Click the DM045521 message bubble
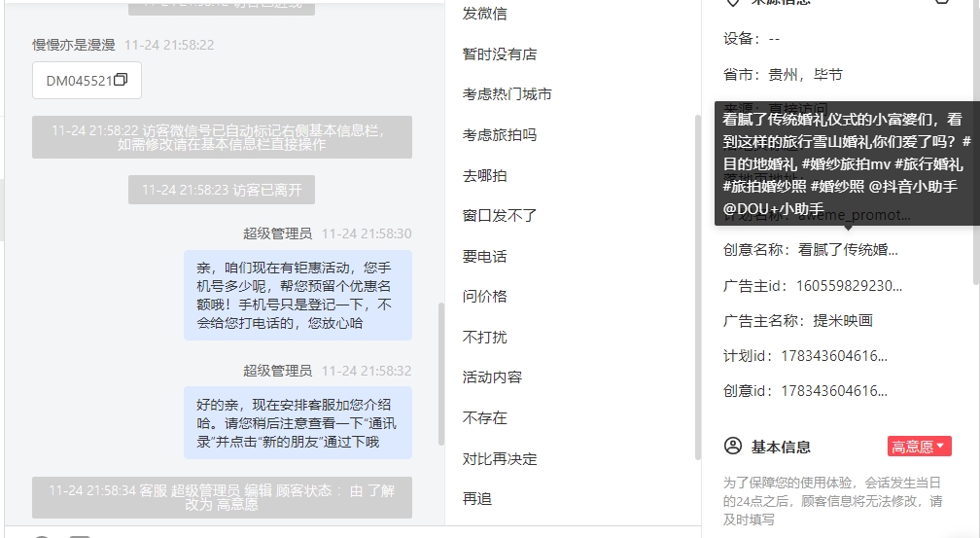The image size is (980, 538). (x=87, y=80)
